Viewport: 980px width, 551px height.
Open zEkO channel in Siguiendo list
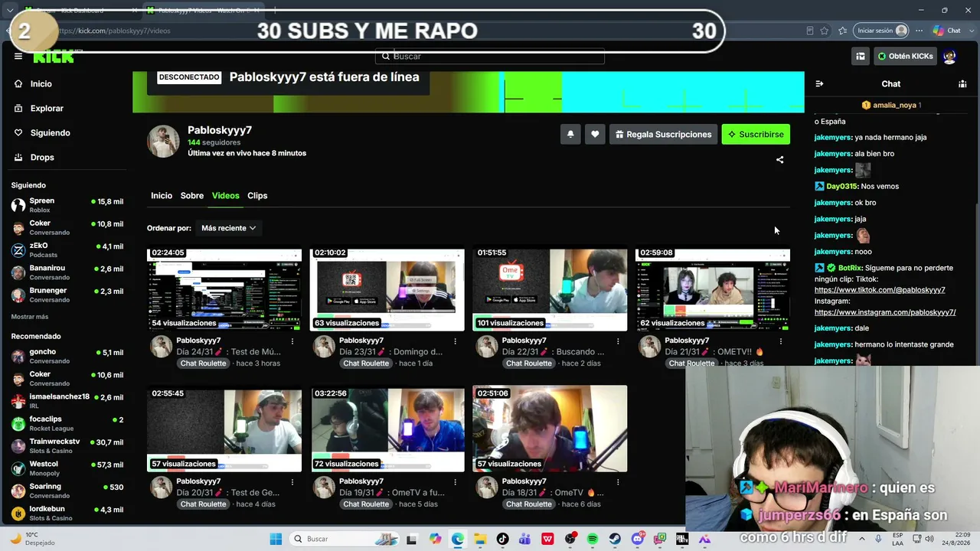point(67,250)
